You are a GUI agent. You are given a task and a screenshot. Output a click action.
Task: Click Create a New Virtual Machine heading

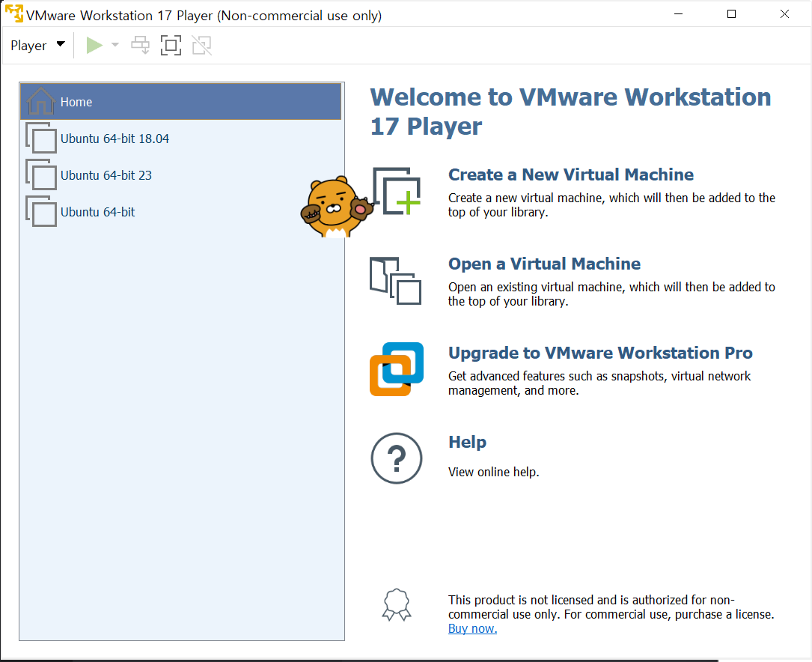(571, 174)
